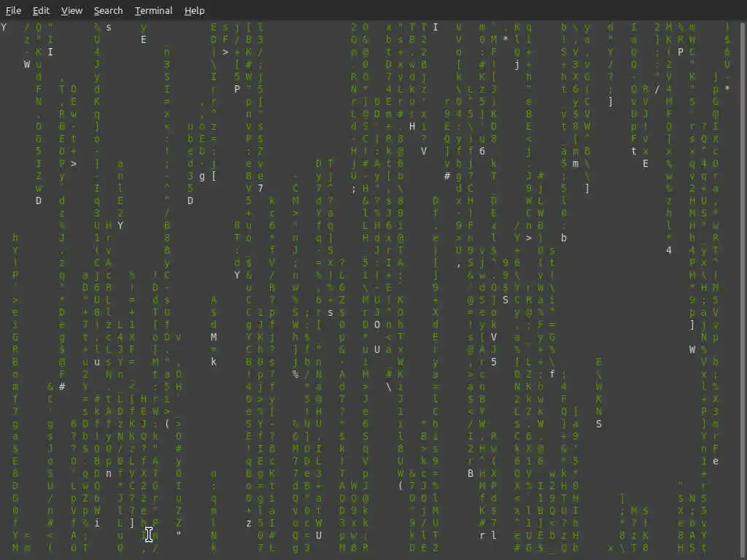Open the Edit menu
The width and height of the screenshot is (747, 560).
click(x=41, y=10)
